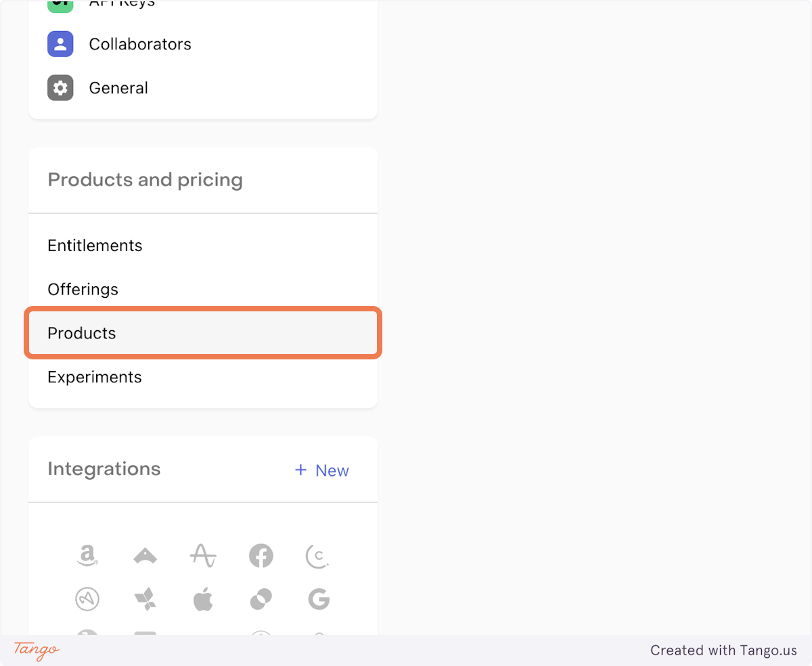Viewport: 812px width, 666px height.
Task: Click the Amazon integration icon
Action: [87, 556]
